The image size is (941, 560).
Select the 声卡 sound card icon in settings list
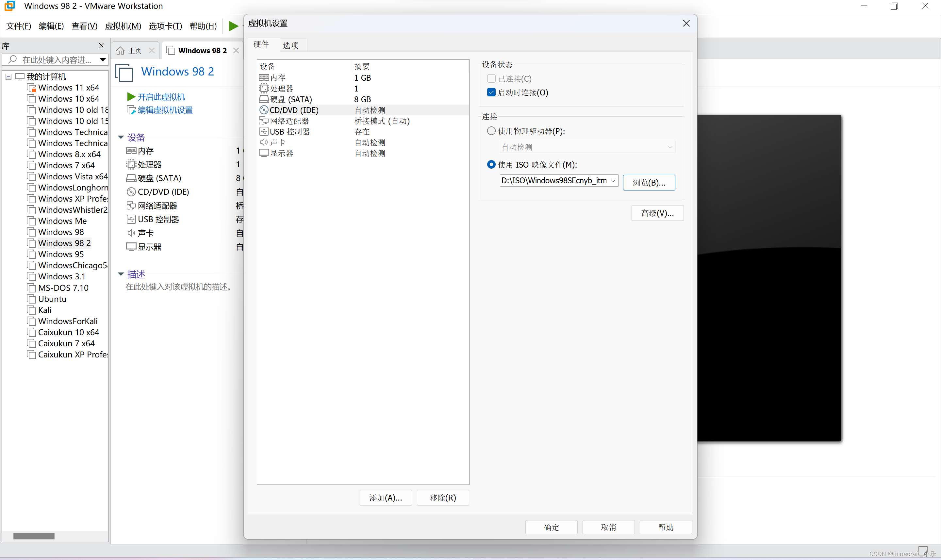264,142
